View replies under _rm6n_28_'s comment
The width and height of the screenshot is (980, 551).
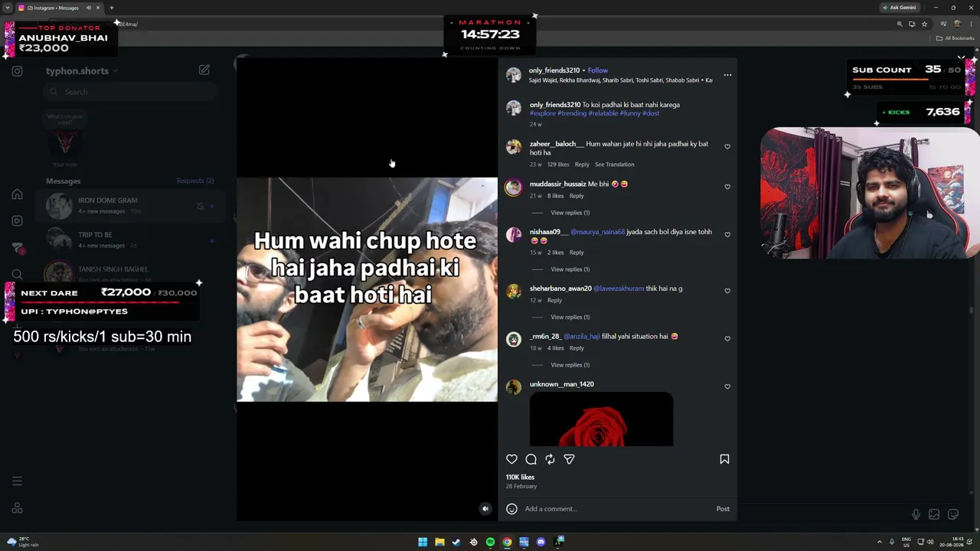pyautogui.click(x=570, y=365)
